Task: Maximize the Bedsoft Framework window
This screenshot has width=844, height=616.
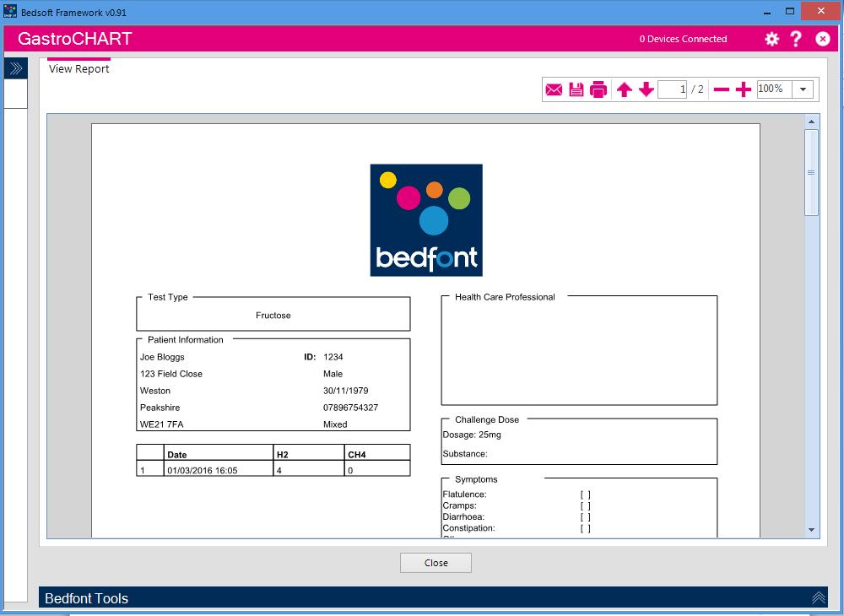Action: coord(790,11)
